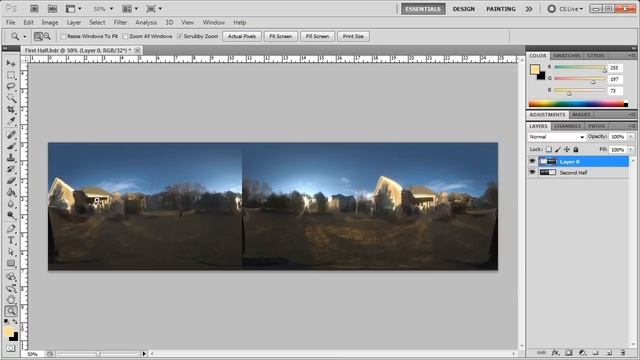Select the Quick Selection tool
This screenshot has width=640, height=360.
coord(11,98)
